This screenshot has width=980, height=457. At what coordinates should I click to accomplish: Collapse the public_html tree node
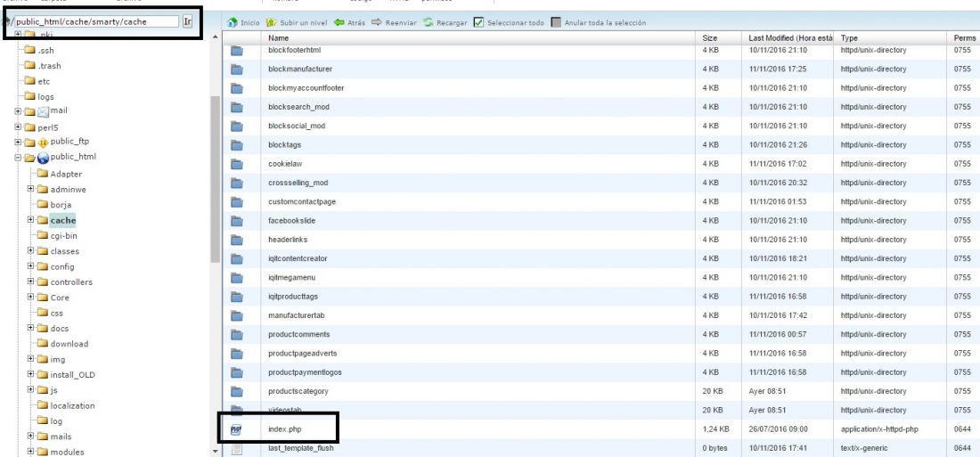(x=18, y=159)
